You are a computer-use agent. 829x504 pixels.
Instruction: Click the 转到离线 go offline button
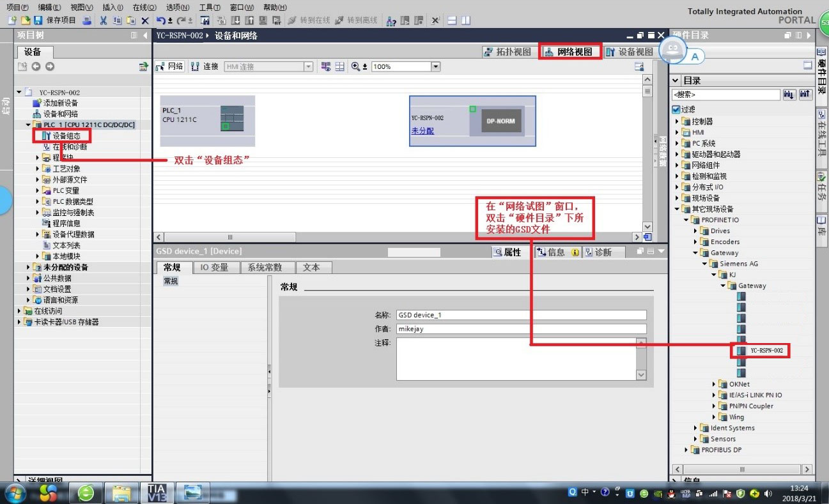(357, 20)
